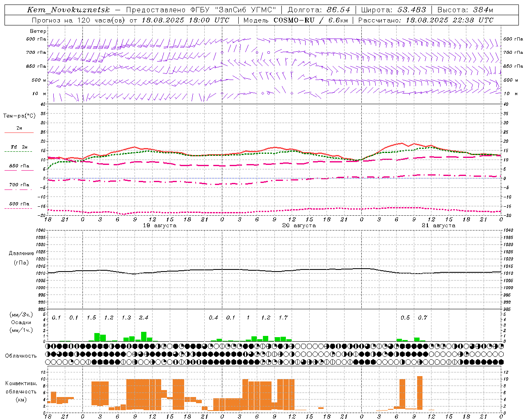Click the Модель COSMO-RU / 6.6км label
525x420 pixels.
point(295,20)
